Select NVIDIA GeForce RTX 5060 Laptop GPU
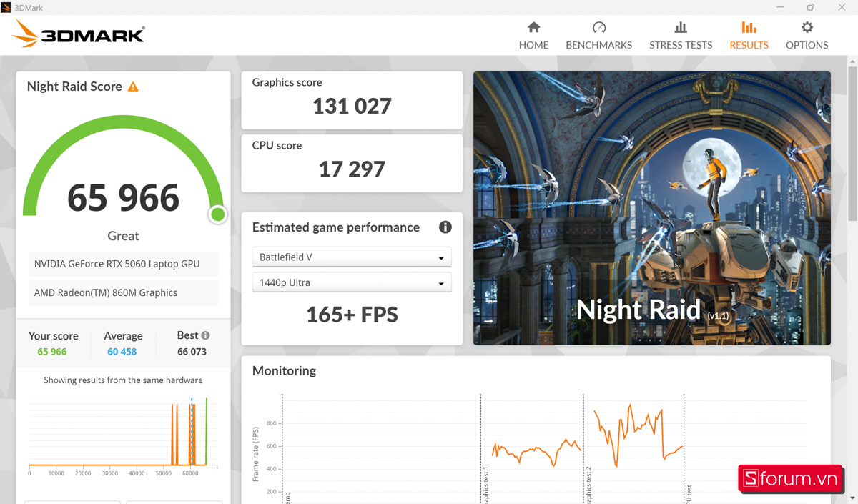This screenshot has height=504, width=858. point(123,264)
